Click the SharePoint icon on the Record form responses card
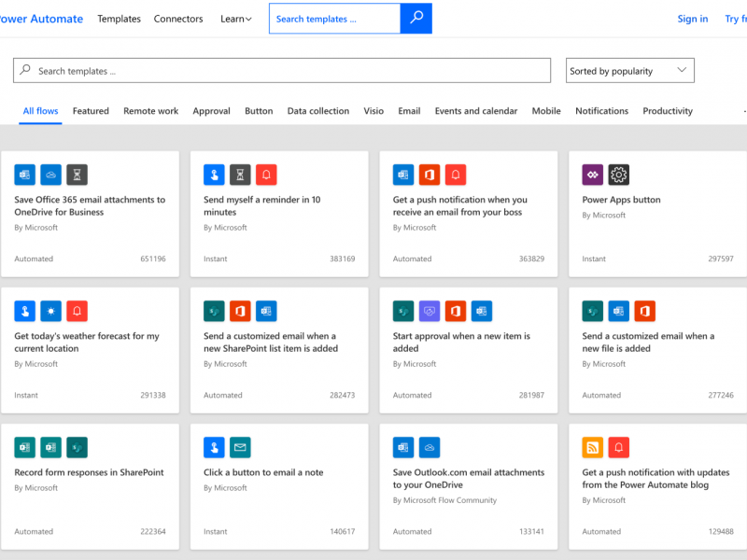This screenshot has width=747, height=560. (x=78, y=447)
